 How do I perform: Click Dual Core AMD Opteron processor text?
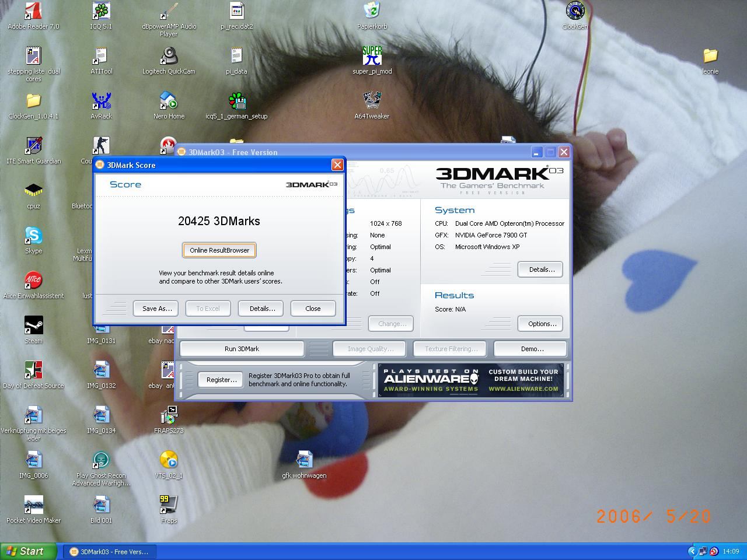click(509, 223)
